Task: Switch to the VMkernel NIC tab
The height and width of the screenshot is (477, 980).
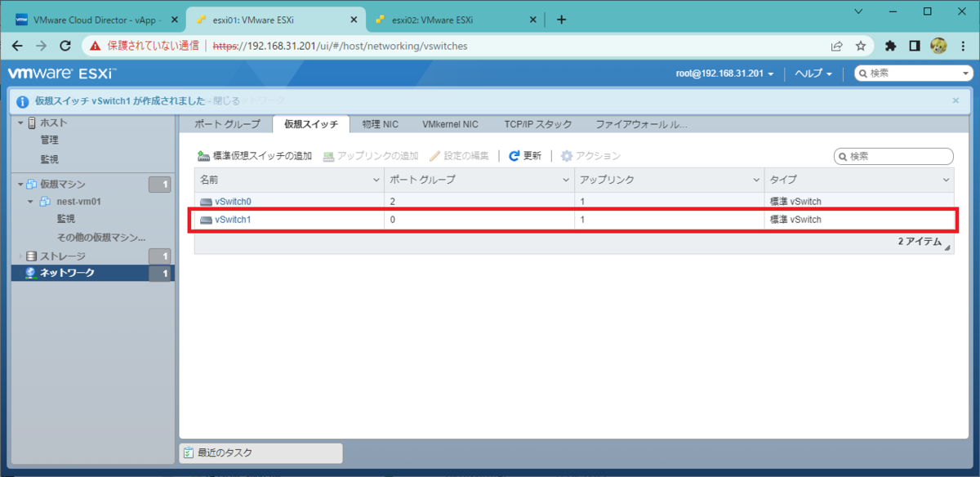Action: point(450,124)
